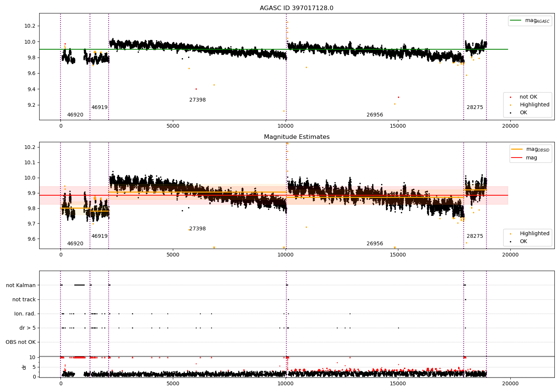Click obsid label 26956 in Magnitude Estimates plot
The width and height of the screenshot is (560, 392).
click(x=375, y=244)
